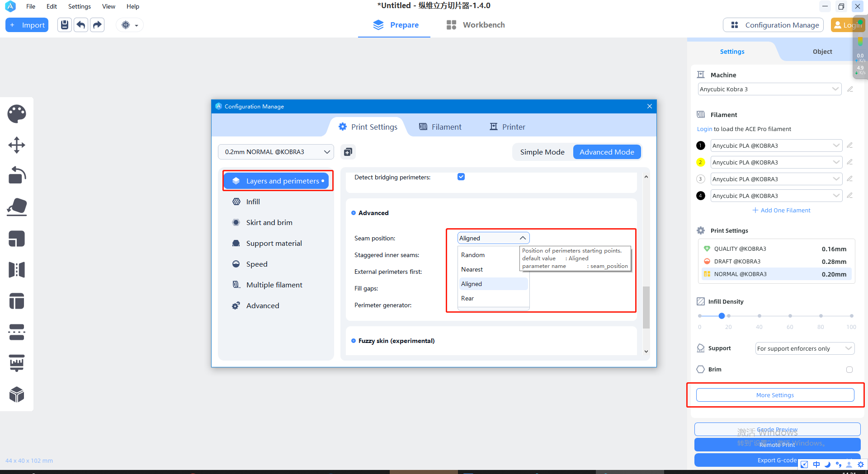Click the white filament 3 color swatch

pos(701,179)
